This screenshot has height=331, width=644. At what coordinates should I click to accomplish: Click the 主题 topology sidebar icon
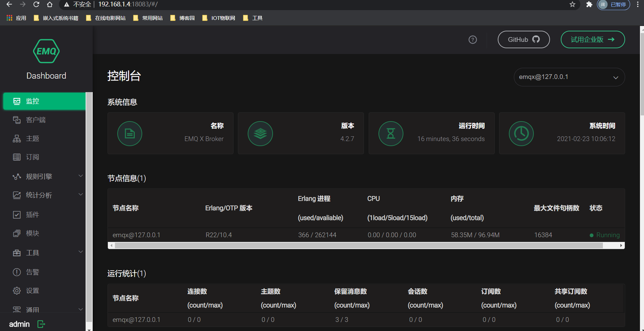point(17,139)
